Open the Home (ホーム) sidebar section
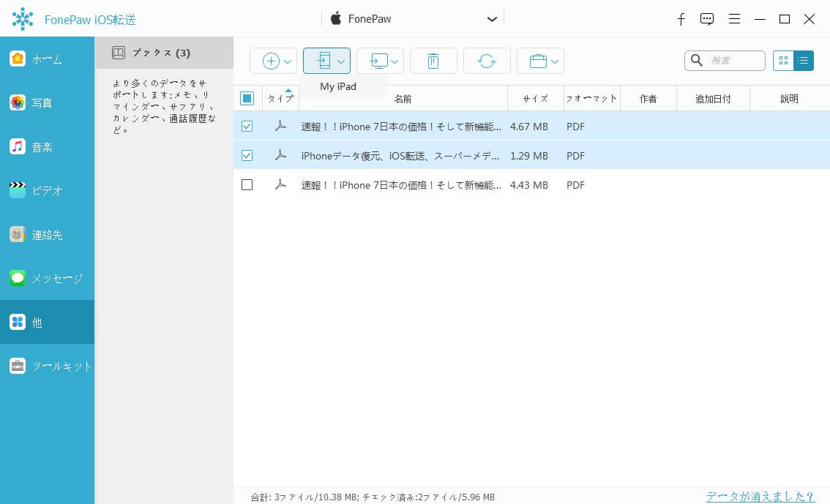This screenshot has height=504, width=830. 47,59
